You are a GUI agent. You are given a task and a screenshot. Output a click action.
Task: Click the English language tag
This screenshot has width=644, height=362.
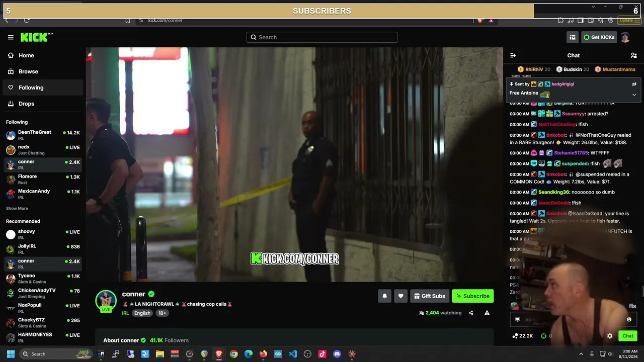coord(142,313)
